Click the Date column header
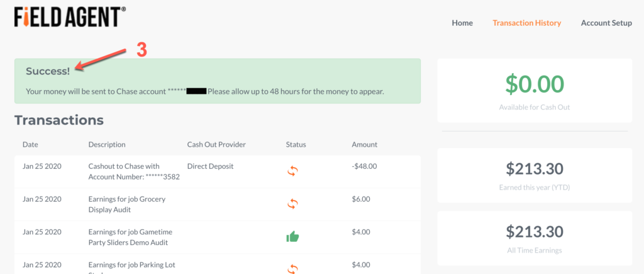644x274 pixels. 30,144
